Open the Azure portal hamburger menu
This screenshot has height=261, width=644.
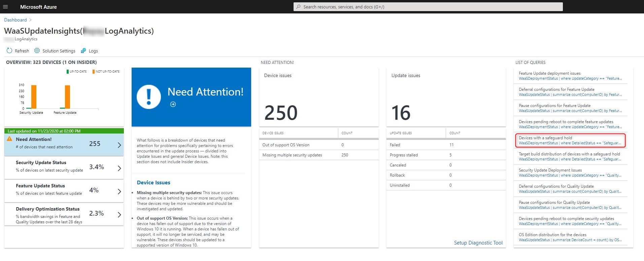(5, 7)
